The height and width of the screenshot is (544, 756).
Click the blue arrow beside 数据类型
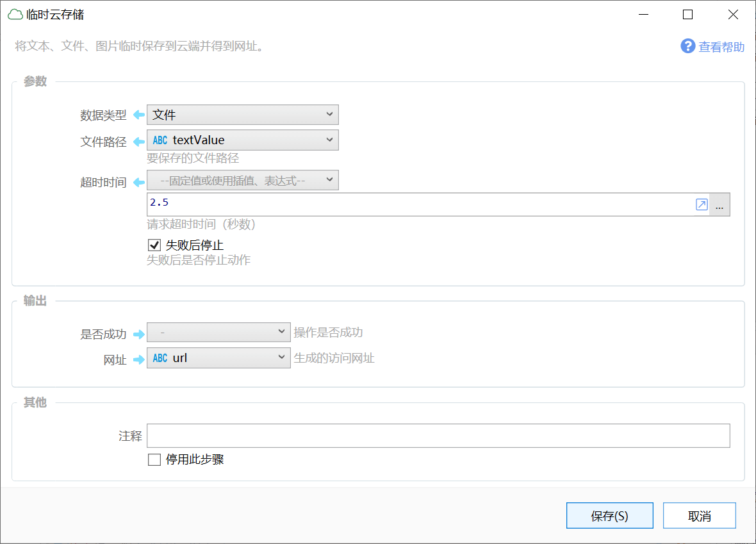(x=138, y=115)
